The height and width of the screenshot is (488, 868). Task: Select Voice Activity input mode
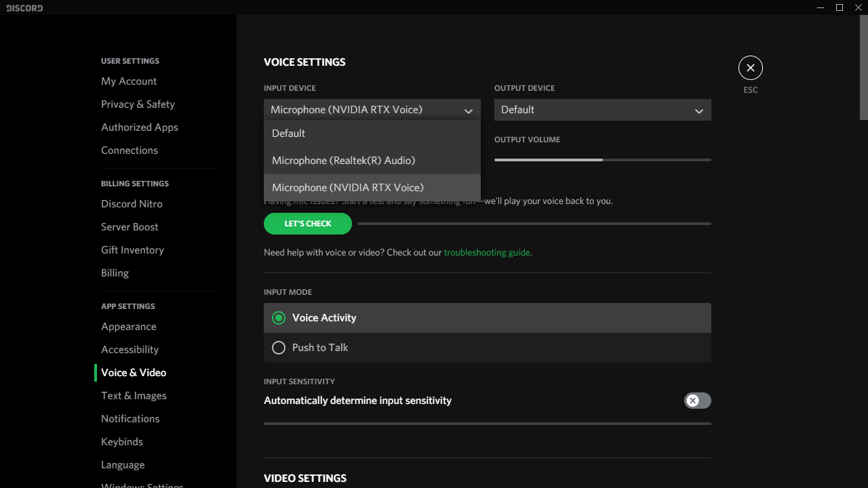point(488,318)
